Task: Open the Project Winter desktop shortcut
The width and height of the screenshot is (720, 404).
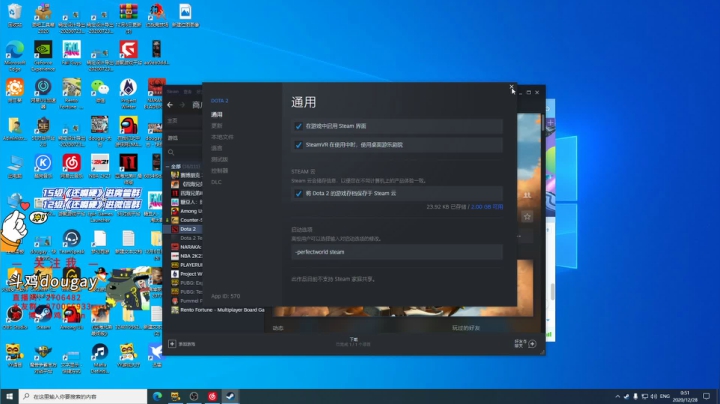Action: tap(129, 94)
